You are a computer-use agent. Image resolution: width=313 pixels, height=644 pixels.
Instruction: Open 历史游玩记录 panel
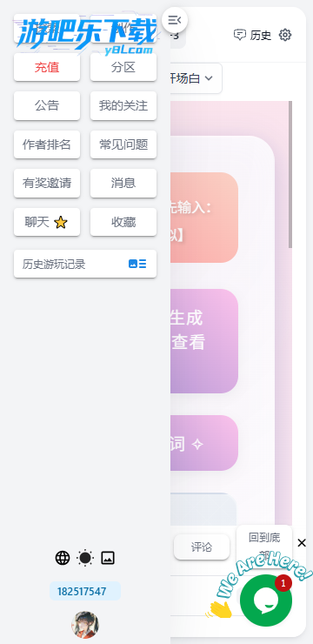85,264
